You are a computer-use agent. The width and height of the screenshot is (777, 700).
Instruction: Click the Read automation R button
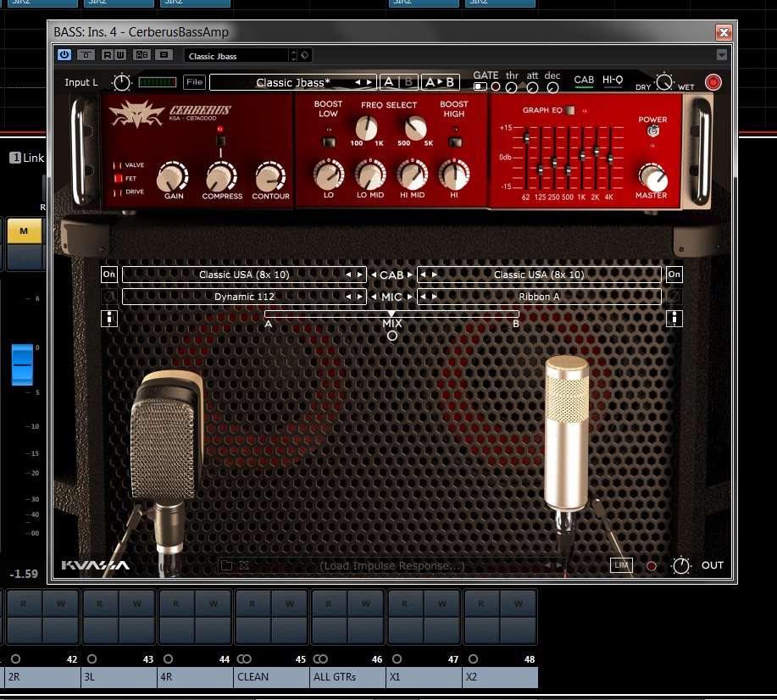(x=107, y=54)
